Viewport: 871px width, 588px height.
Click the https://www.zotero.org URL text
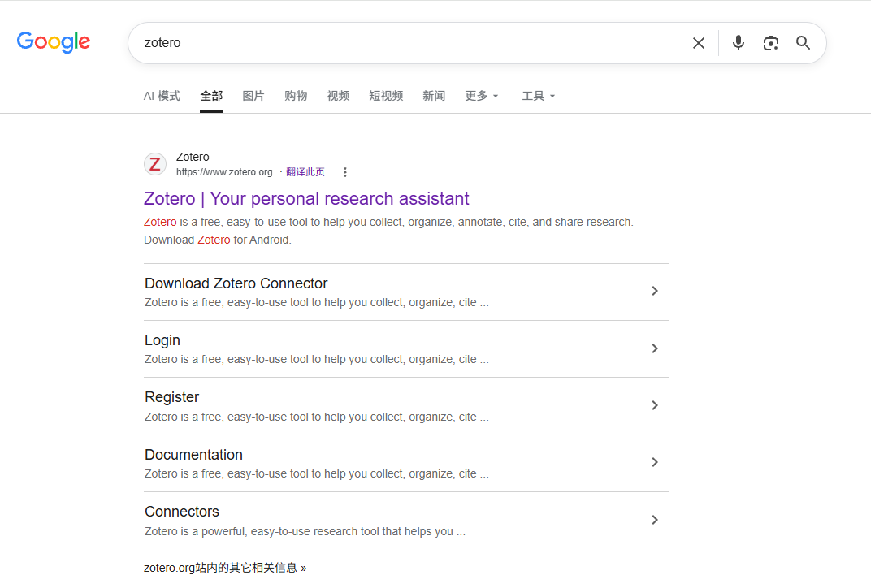224,172
